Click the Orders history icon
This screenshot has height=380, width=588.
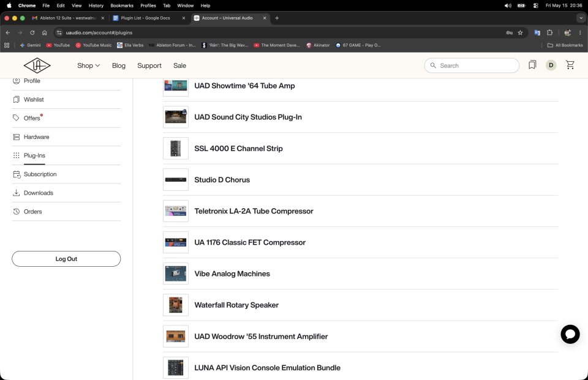coord(16,211)
